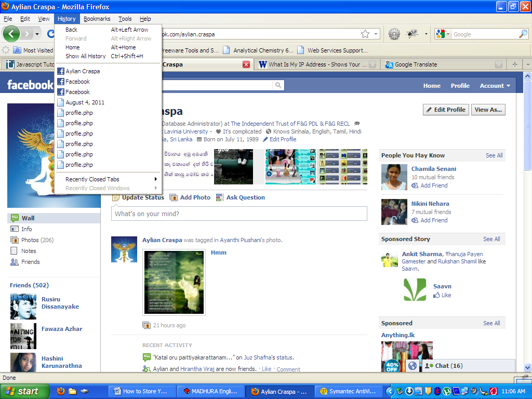532x399 pixels.
Task: Click the View As... button
Action: (x=488, y=110)
